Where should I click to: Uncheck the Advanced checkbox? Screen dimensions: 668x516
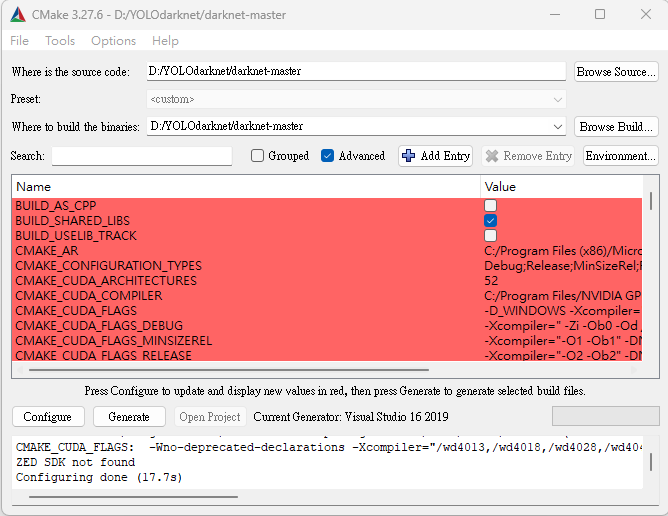(x=327, y=156)
